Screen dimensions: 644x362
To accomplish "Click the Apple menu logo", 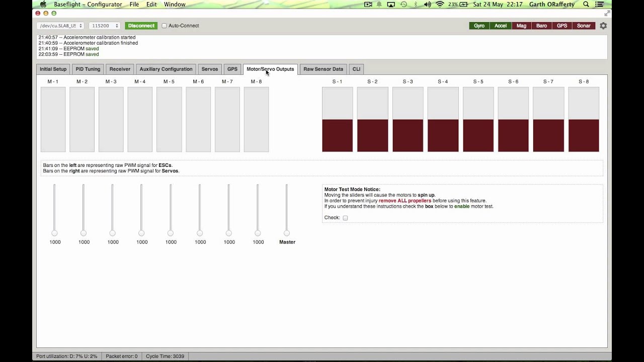I will point(43,4).
